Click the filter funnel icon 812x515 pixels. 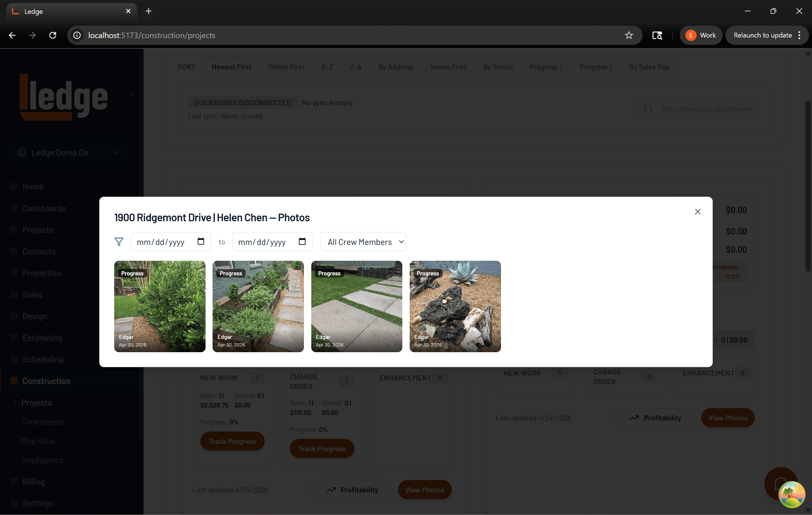[x=119, y=242]
